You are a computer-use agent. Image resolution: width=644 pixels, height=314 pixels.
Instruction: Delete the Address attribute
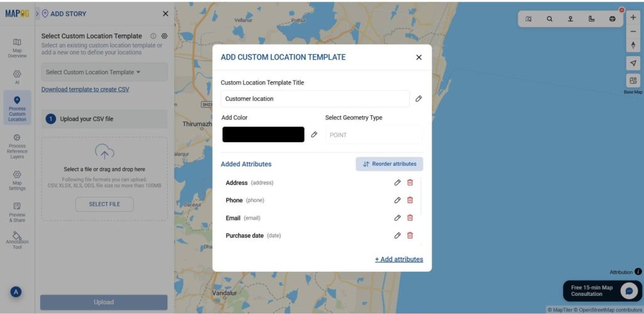tap(410, 182)
